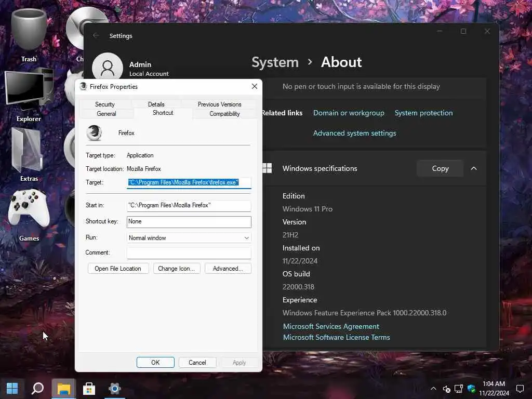
Task: Open the Explorer computer desktop icon
Action: pyautogui.click(x=29, y=96)
